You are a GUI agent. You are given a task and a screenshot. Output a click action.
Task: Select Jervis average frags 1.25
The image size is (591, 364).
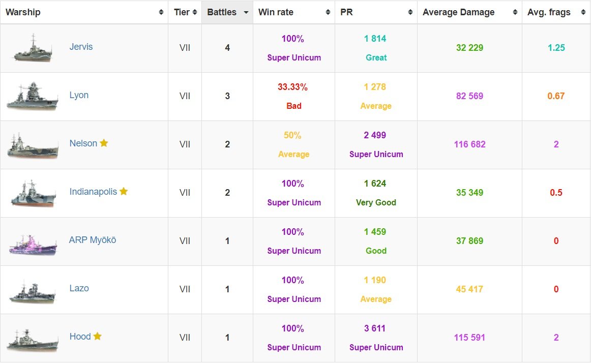click(x=556, y=47)
